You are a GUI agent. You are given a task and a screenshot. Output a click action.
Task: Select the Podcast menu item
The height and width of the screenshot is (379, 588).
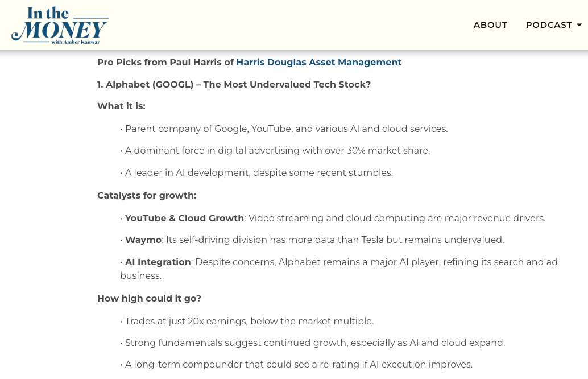[x=548, y=25]
